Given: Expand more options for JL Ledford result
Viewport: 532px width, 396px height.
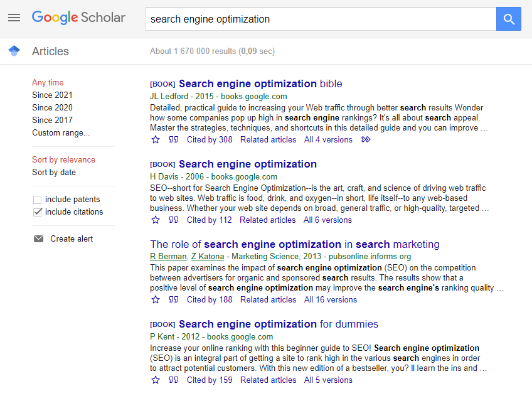Looking at the screenshot, I should point(366,140).
